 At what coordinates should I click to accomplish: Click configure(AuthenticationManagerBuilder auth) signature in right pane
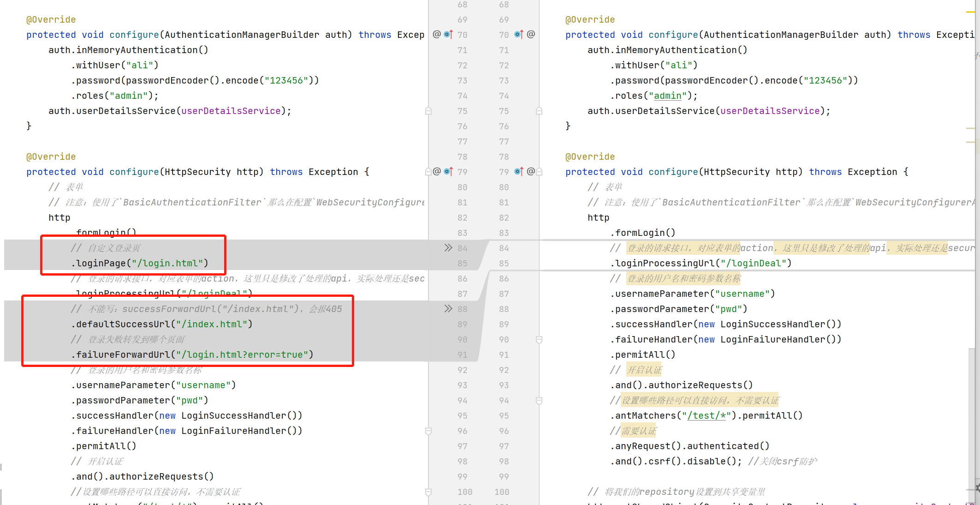click(770, 35)
